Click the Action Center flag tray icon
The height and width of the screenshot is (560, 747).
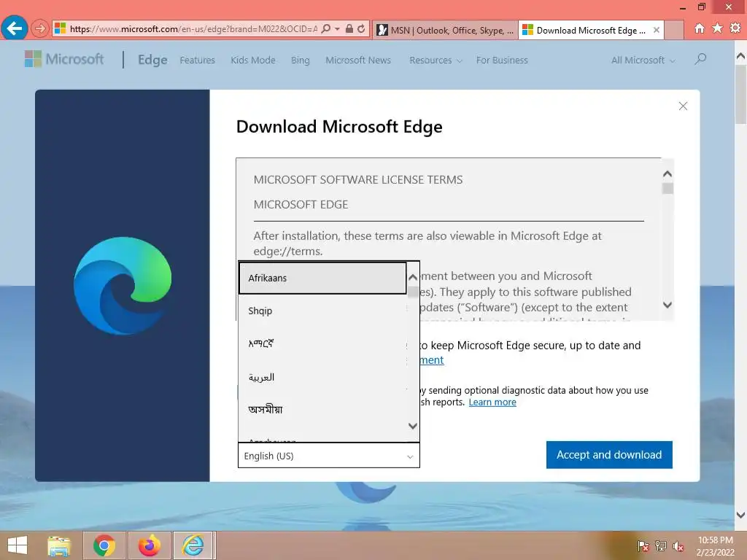643,545
